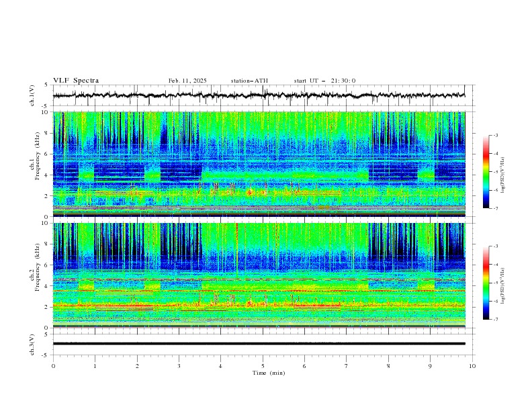The height and width of the screenshot is (411, 532).
Task: Click the ch.1 color bar "log(PSD)(V²/Hz)" label
Action: [x=503, y=175]
